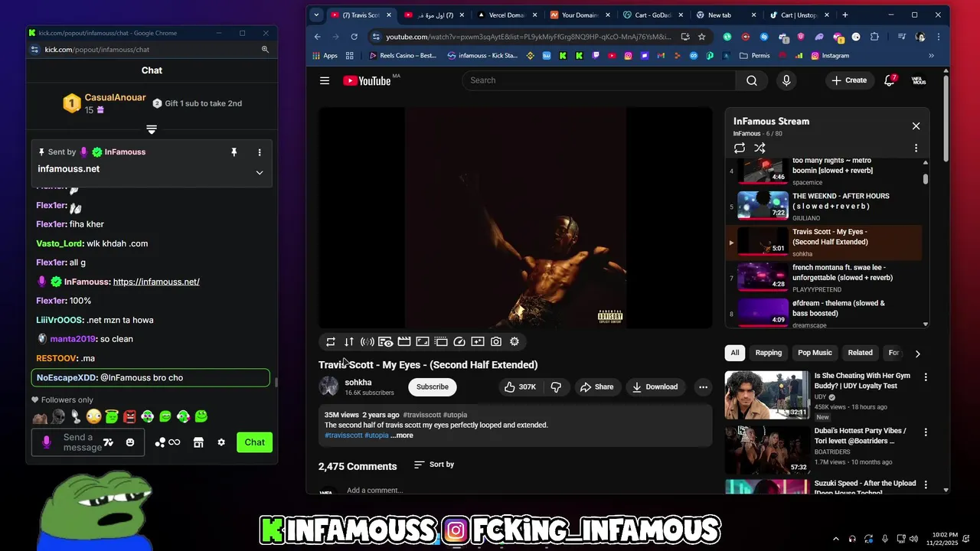The image size is (980, 551).
Task: Open options for Is She Cheating video
Action: (926, 377)
